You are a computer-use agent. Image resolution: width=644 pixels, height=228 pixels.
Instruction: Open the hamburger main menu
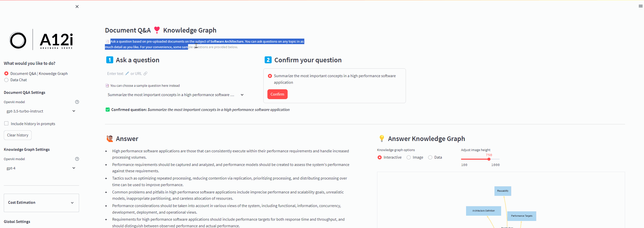pyautogui.click(x=640, y=6)
